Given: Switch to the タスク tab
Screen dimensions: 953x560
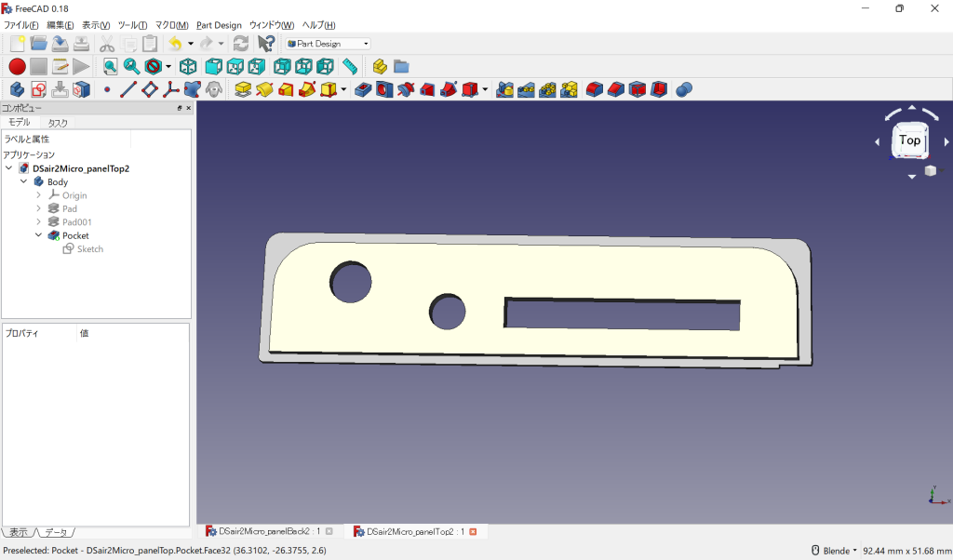Looking at the screenshot, I should tap(58, 123).
